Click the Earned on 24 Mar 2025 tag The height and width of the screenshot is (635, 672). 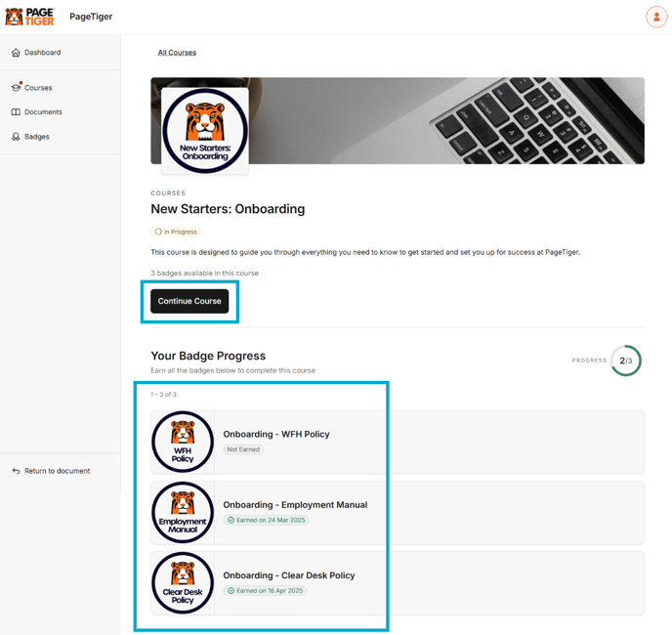(x=266, y=520)
